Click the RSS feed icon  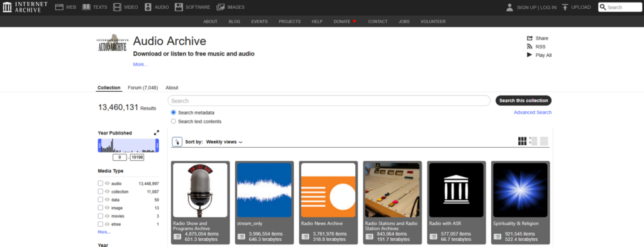point(530,47)
